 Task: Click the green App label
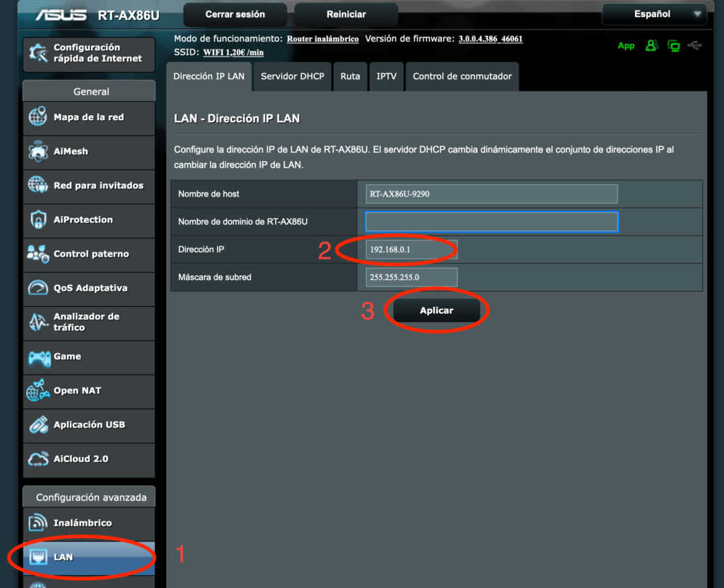tap(626, 46)
